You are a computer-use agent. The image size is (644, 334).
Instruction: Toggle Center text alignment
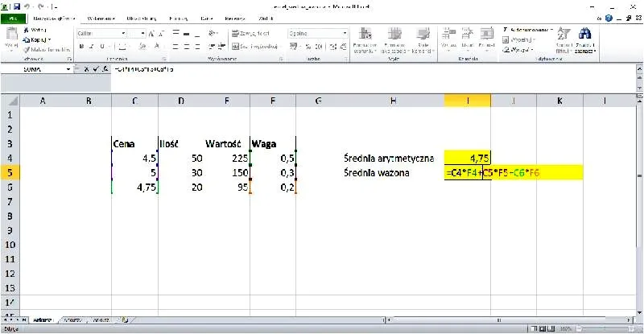tap(187, 47)
